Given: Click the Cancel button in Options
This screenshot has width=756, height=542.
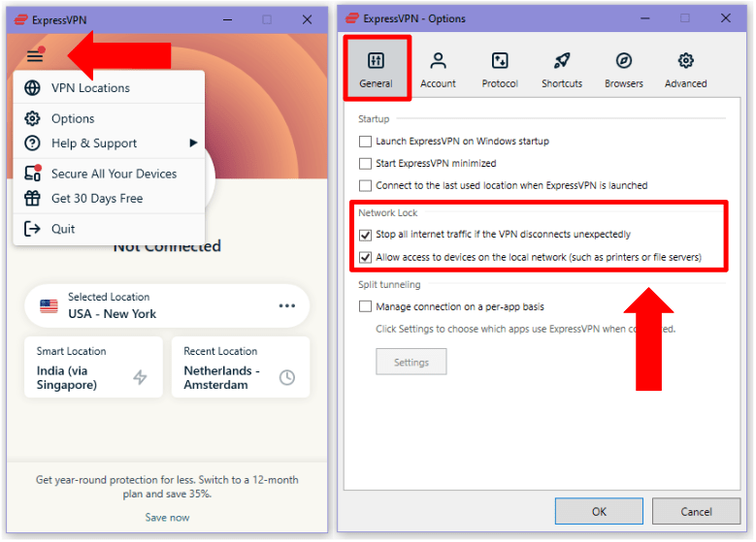Looking at the screenshot, I should pyautogui.click(x=696, y=512).
